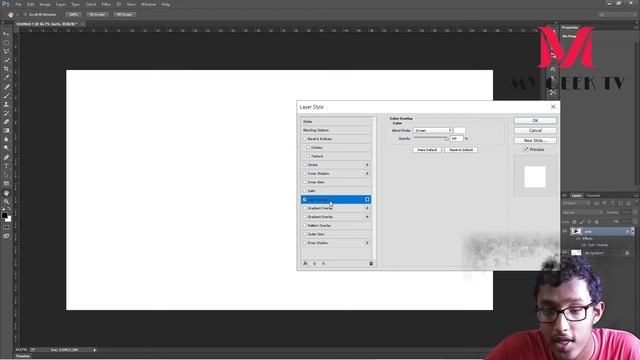
Task: Click the Make Default button
Action: [x=427, y=150]
